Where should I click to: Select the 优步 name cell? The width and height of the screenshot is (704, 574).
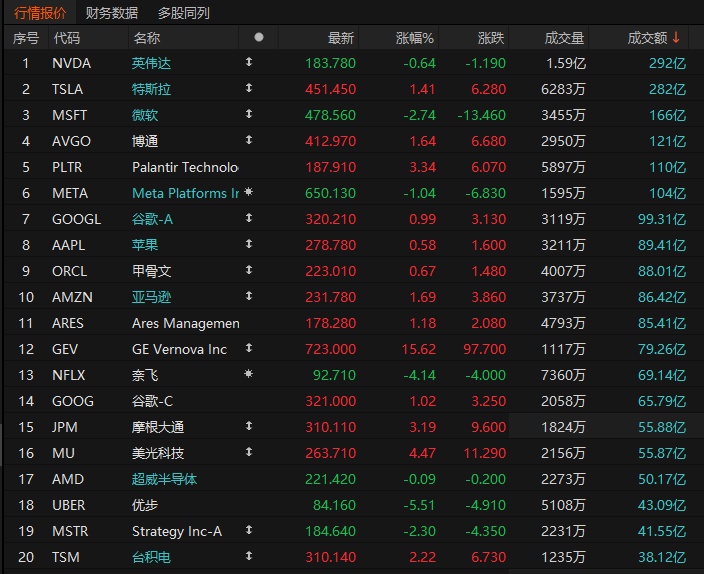[145, 505]
